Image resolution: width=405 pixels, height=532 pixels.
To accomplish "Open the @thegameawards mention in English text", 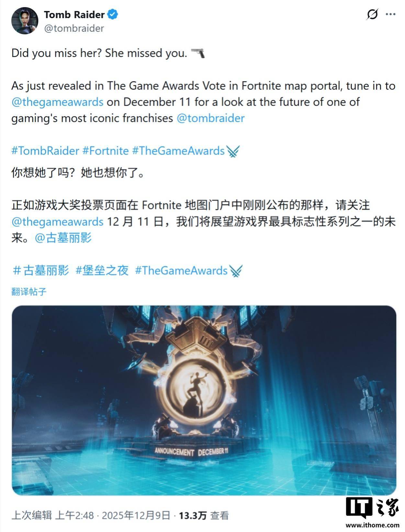I will 57,102.
